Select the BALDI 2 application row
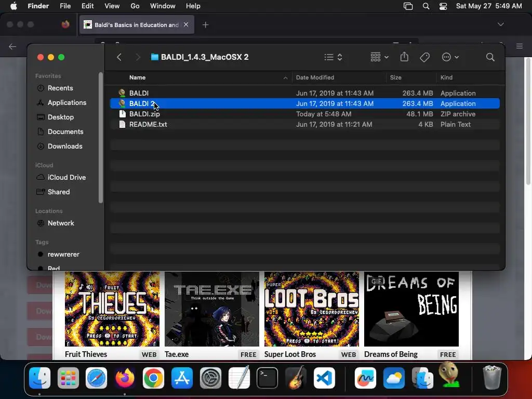The image size is (532, 399). click(x=304, y=103)
